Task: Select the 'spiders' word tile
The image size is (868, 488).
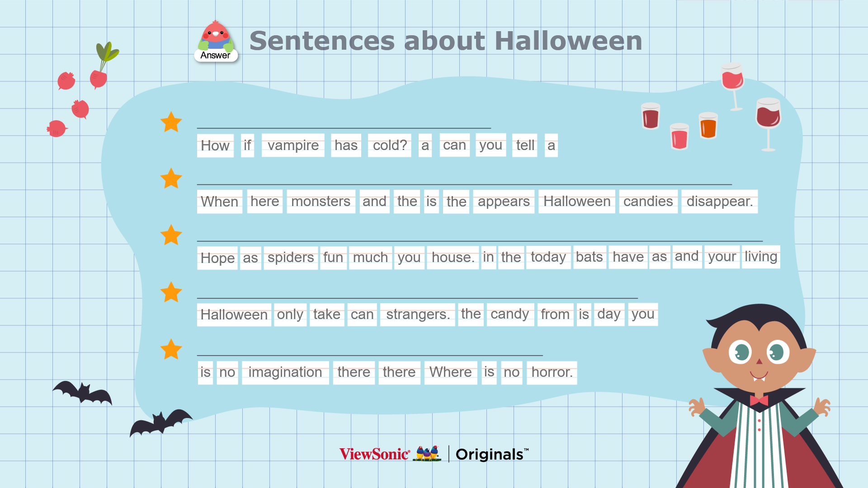Action: point(291,258)
